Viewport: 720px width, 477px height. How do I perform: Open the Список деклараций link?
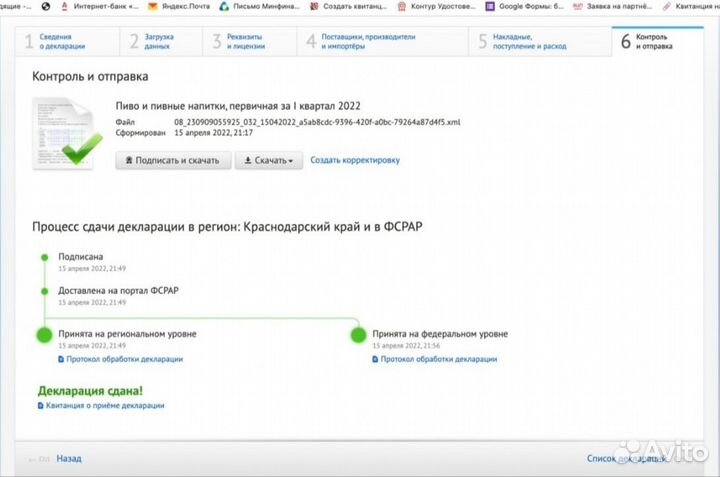click(x=626, y=458)
